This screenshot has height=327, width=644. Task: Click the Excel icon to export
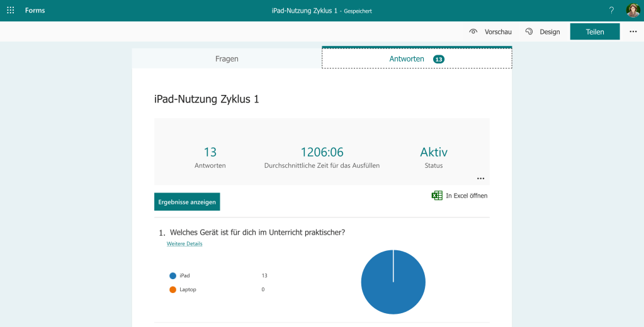pos(437,196)
